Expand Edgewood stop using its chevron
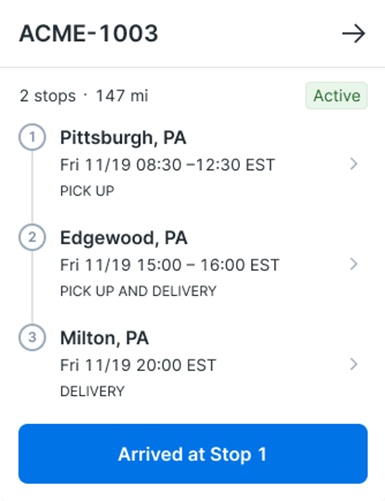The image size is (385, 501). [x=354, y=264]
